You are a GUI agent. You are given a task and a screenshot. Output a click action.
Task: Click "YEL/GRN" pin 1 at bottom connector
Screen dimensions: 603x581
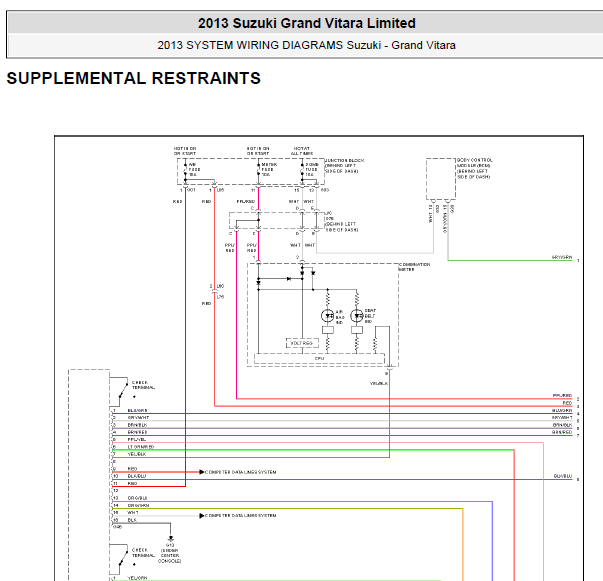pyautogui.click(x=137, y=578)
